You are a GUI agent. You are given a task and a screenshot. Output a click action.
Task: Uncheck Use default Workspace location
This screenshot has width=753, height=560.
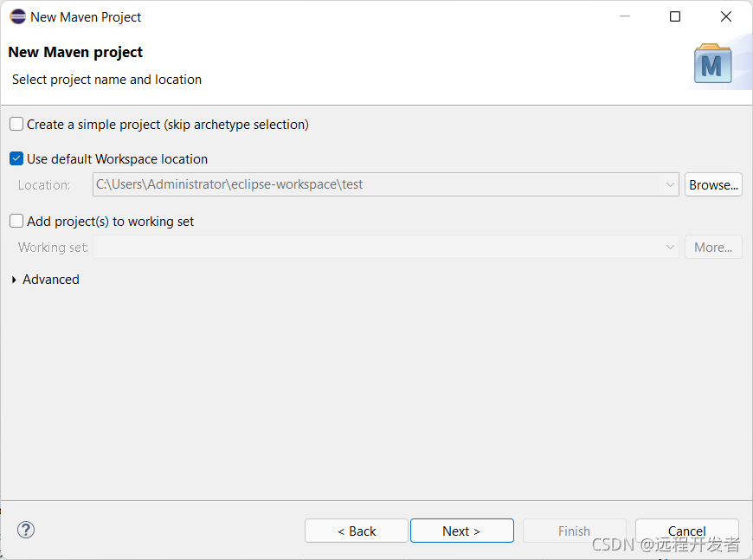pos(16,158)
